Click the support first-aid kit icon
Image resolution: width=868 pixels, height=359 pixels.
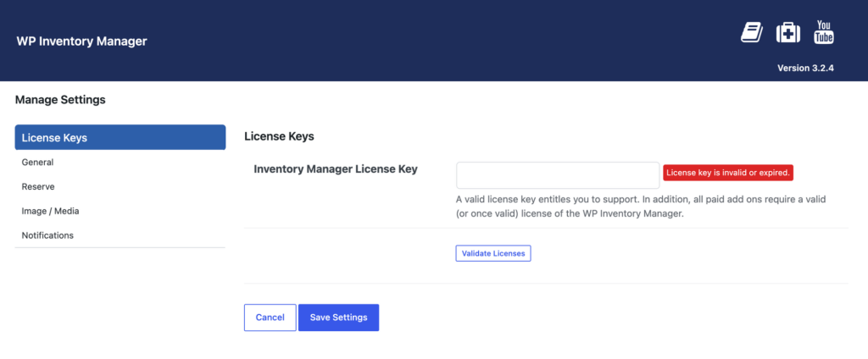787,33
